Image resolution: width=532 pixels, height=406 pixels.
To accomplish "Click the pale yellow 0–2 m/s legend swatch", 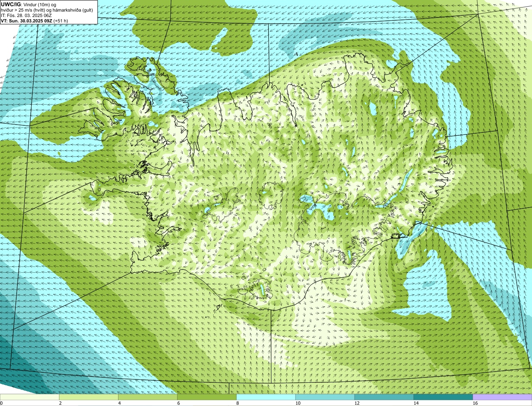I will [30, 397].
